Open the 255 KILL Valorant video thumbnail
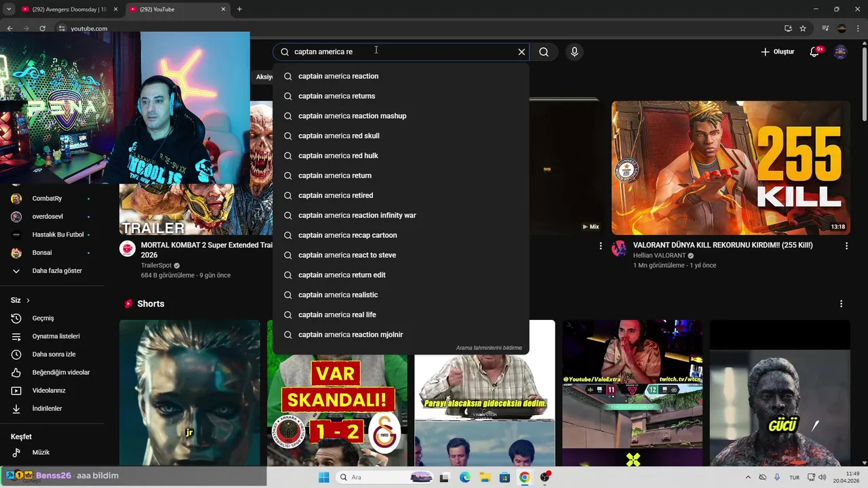The image size is (868, 488). (x=730, y=168)
